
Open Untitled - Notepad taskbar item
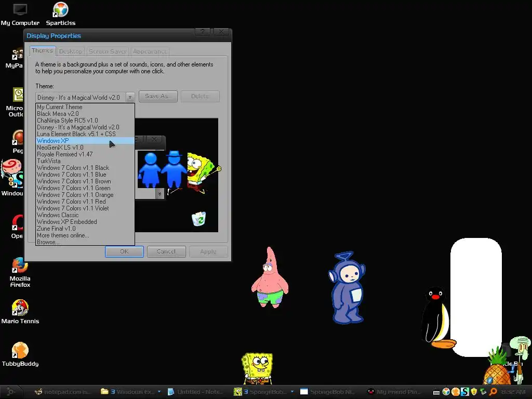[196, 392]
